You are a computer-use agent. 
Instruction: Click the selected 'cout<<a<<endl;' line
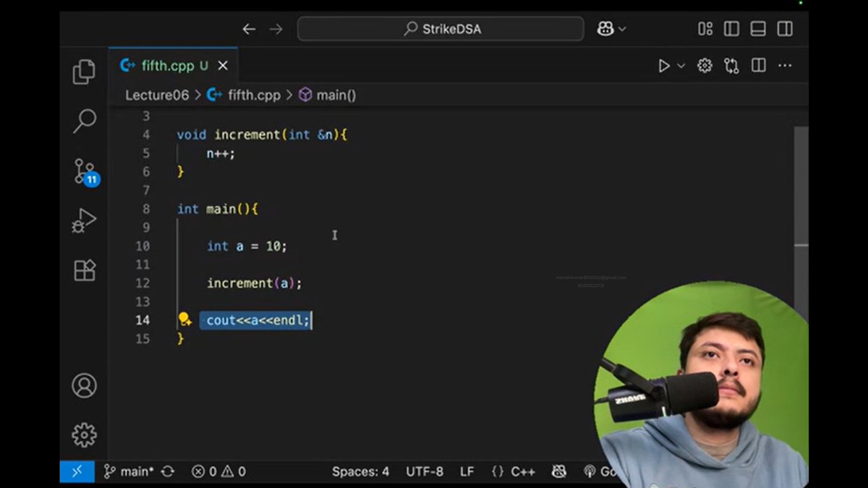[x=256, y=320]
